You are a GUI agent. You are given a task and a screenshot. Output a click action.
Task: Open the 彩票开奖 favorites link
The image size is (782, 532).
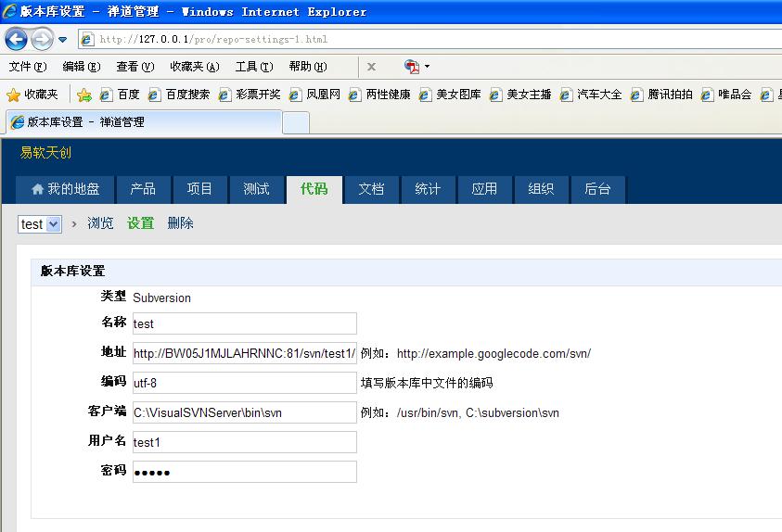[250, 95]
